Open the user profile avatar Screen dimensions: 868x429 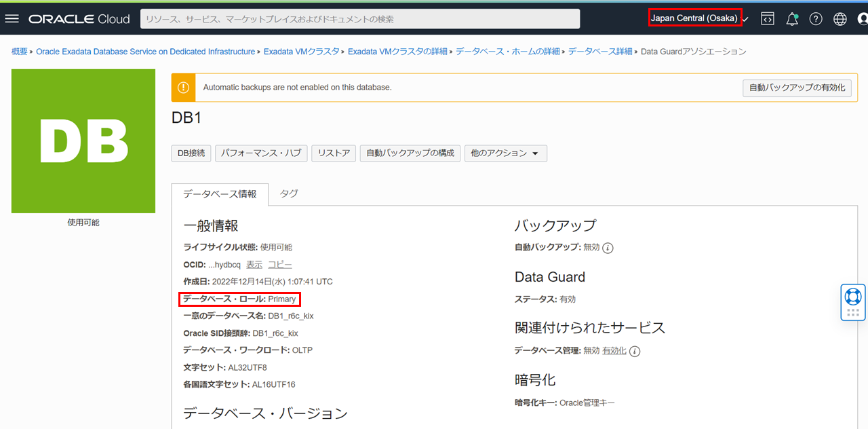[x=863, y=19]
